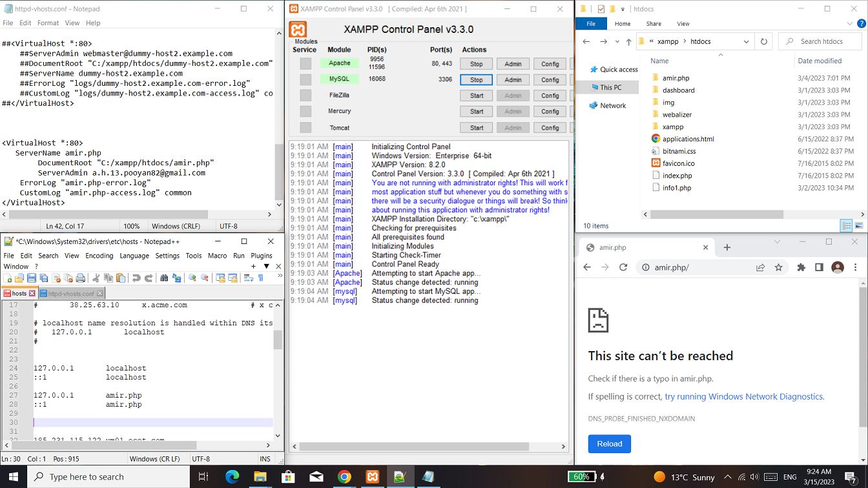Open the Home ribbon tab in File Explorer
This screenshot has height=488, width=868.
point(623,24)
